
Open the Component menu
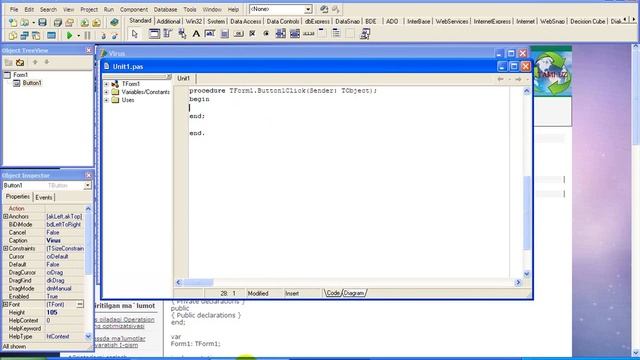tap(133, 9)
